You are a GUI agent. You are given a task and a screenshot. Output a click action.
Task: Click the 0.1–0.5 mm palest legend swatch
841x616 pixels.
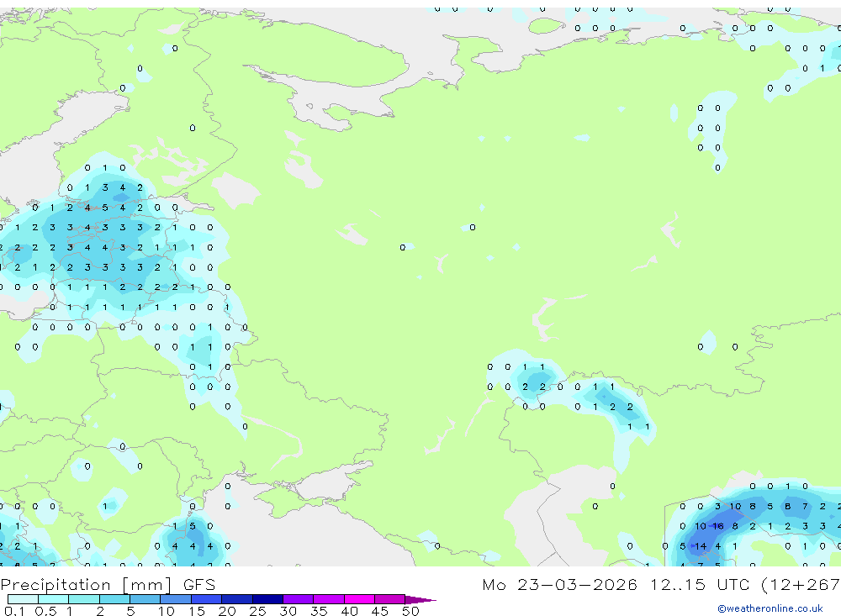[23, 599]
